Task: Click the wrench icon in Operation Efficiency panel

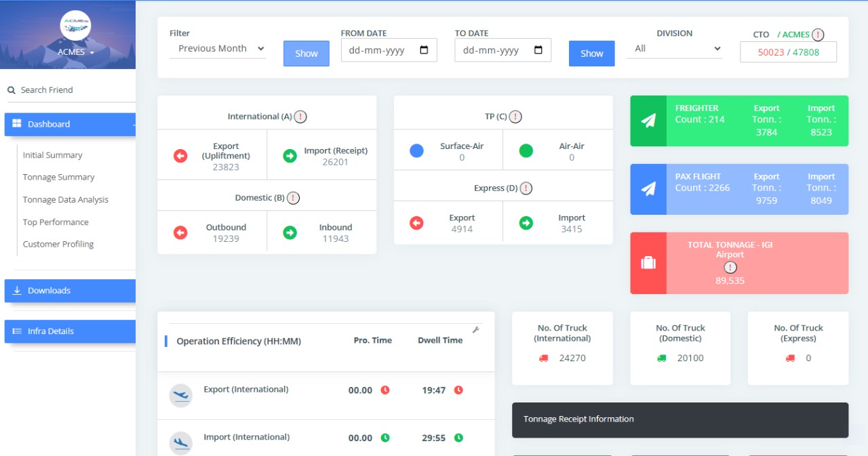Action: coord(475,330)
